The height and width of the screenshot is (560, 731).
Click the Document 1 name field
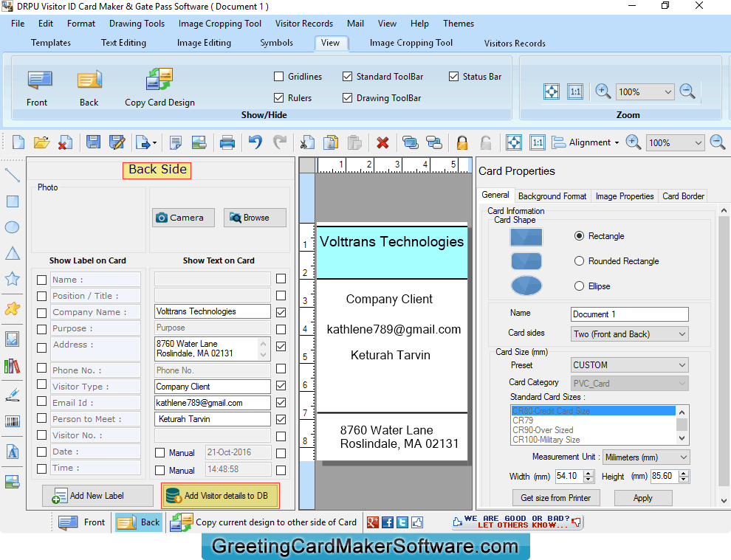pyautogui.click(x=629, y=314)
